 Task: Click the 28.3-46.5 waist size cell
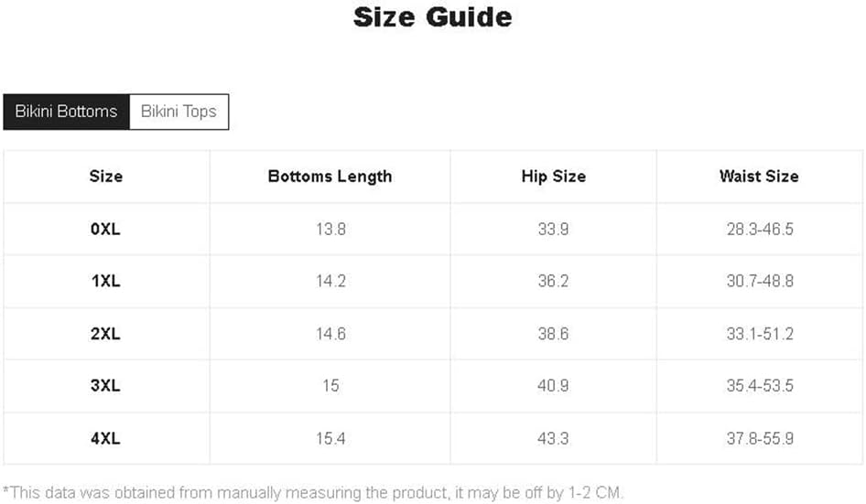tap(760, 229)
